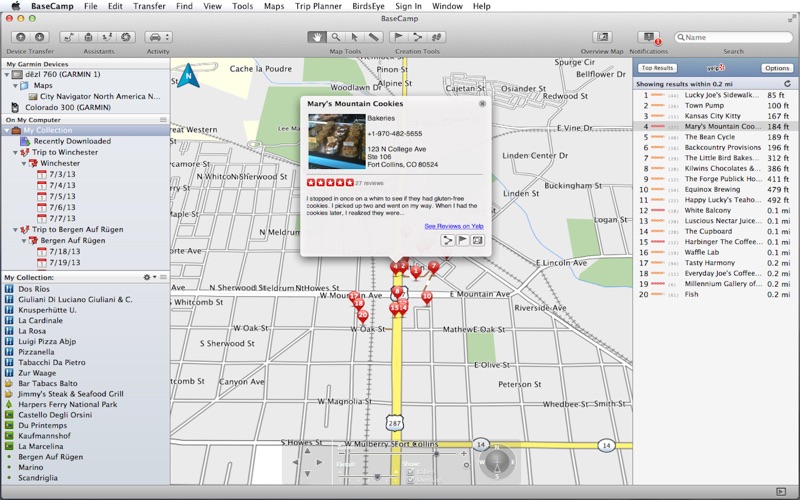This screenshot has height=500, width=800.
Task: Open the gear dropdown in My Collection
Action: [x=149, y=277]
